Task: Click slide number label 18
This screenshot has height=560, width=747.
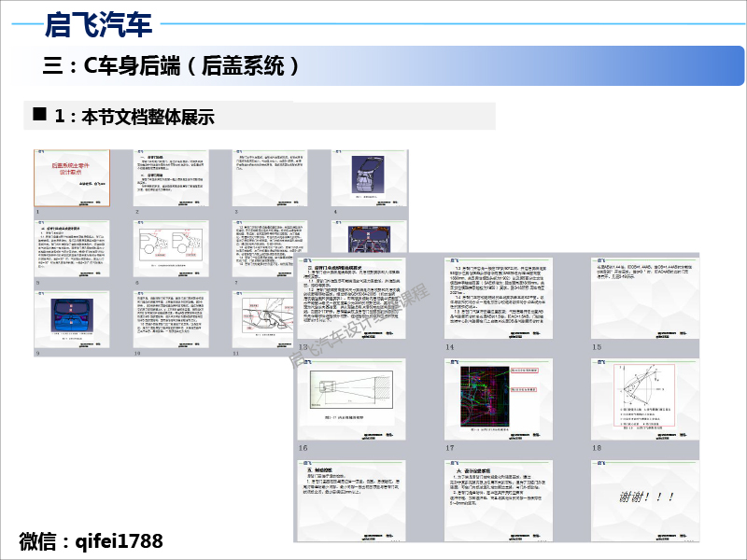Action: pyautogui.click(x=597, y=448)
